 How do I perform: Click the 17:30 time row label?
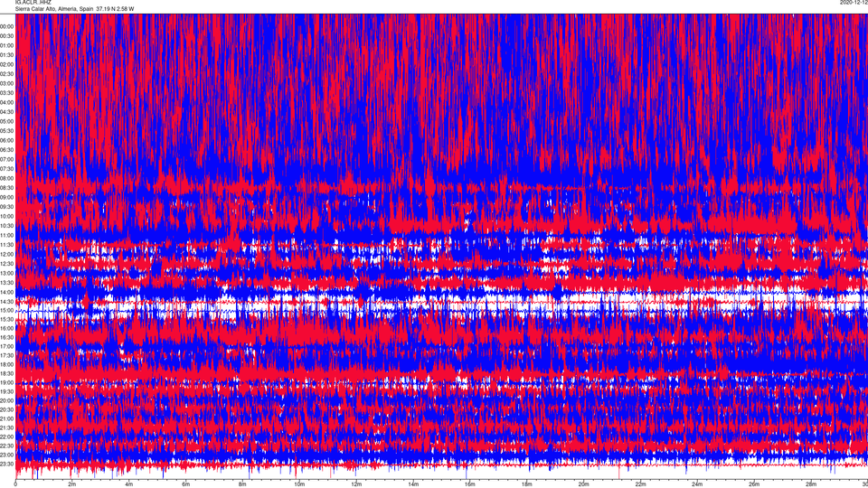point(7,355)
